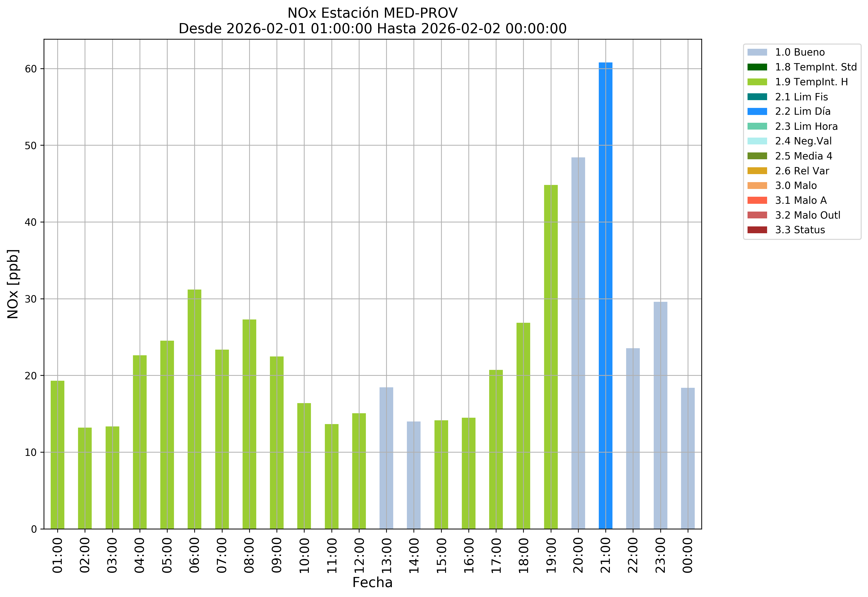868x597 pixels.
Task: Click the bar at 13:00
Action: [386, 458]
